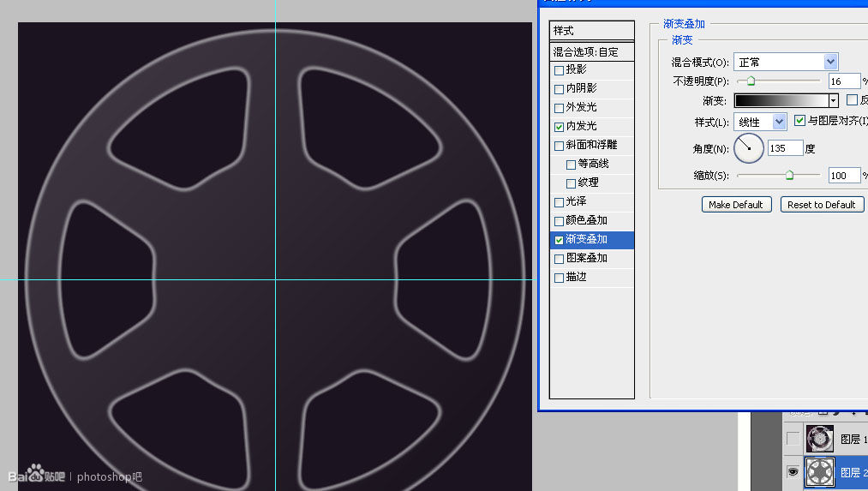Click the 角度(N) angle label
The image size is (868, 491).
coord(710,148)
